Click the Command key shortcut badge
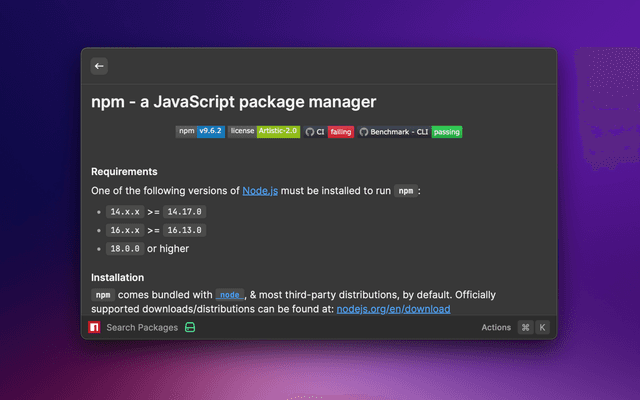The width and height of the screenshot is (640, 400). (525, 327)
